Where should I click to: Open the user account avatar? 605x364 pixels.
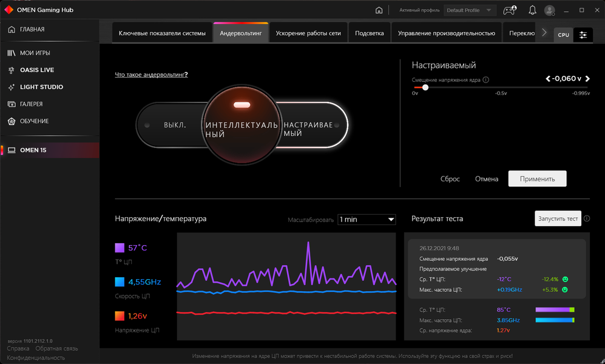click(x=549, y=10)
